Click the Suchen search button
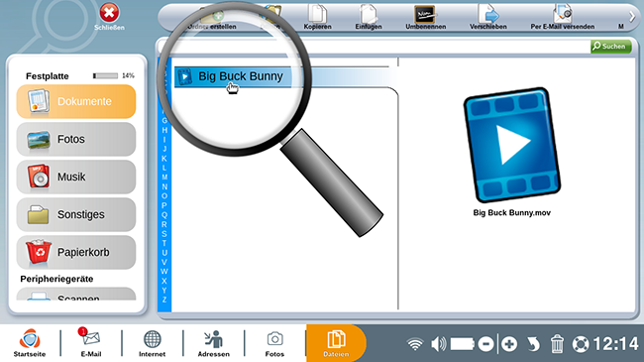 pos(610,47)
